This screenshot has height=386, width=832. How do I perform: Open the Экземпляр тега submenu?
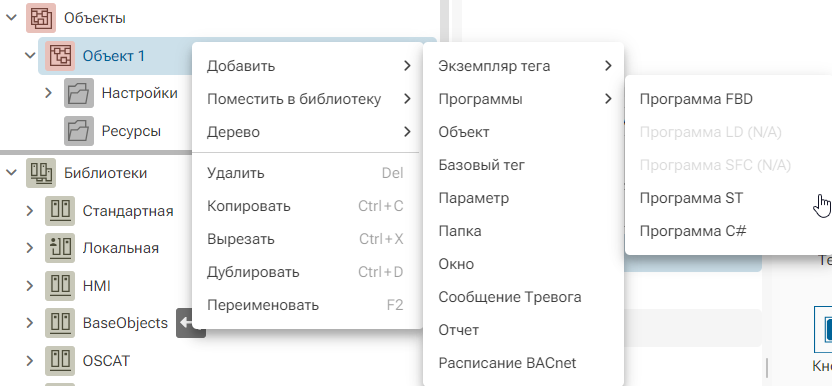[523, 66]
